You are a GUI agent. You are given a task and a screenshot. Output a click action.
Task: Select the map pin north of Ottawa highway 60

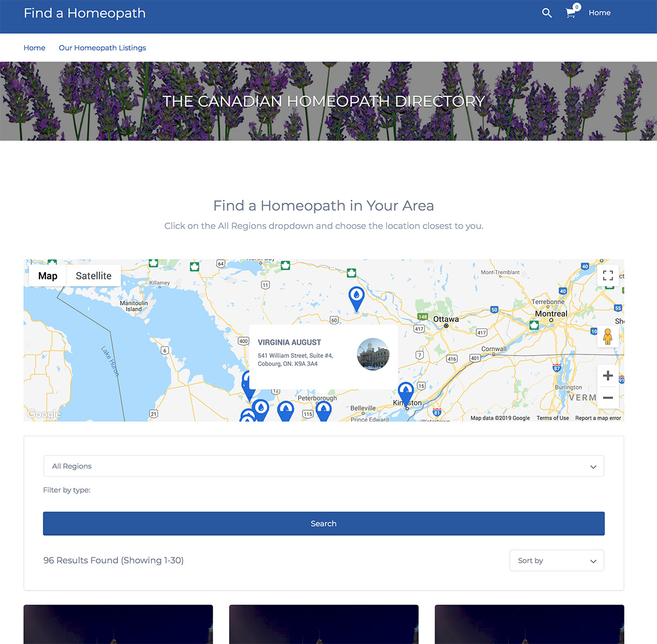click(356, 299)
